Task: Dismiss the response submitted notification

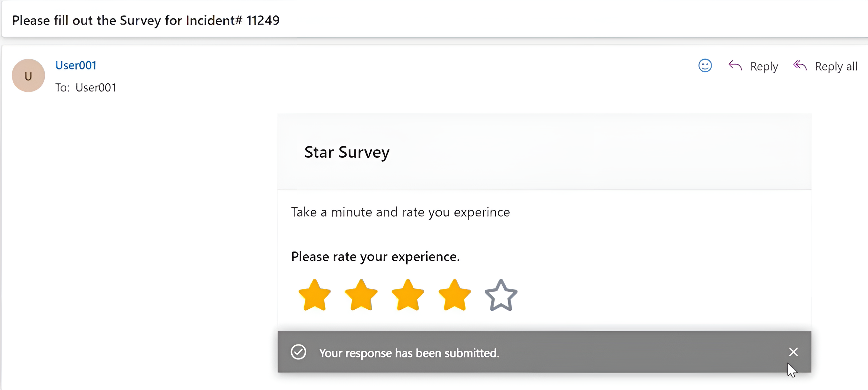Action: [x=793, y=352]
